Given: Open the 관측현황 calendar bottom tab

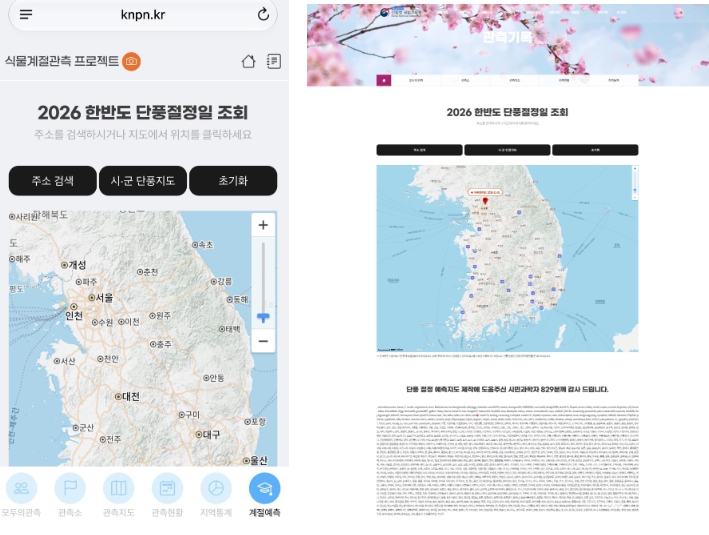Looking at the screenshot, I should click(x=167, y=495).
